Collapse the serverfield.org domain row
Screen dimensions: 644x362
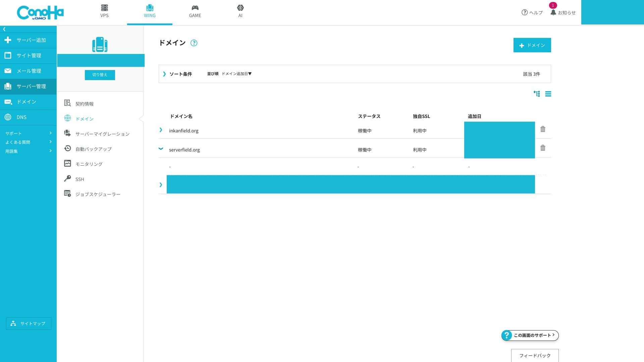pyautogui.click(x=161, y=148)
